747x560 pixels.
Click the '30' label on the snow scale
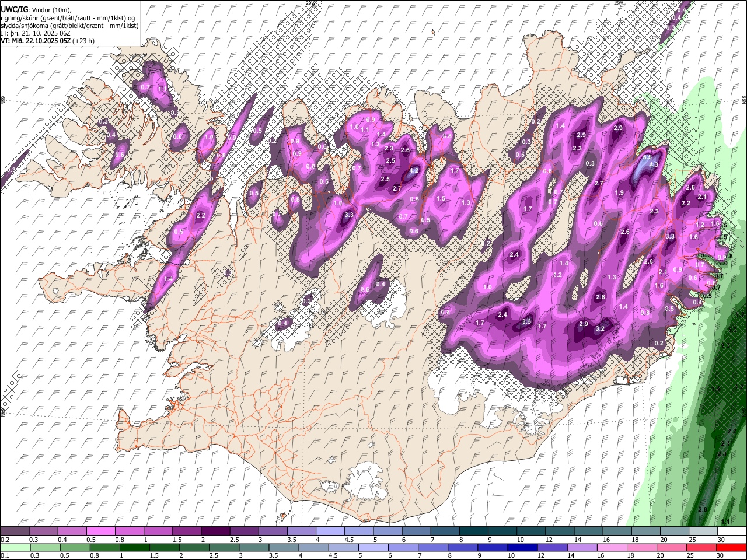721,540
